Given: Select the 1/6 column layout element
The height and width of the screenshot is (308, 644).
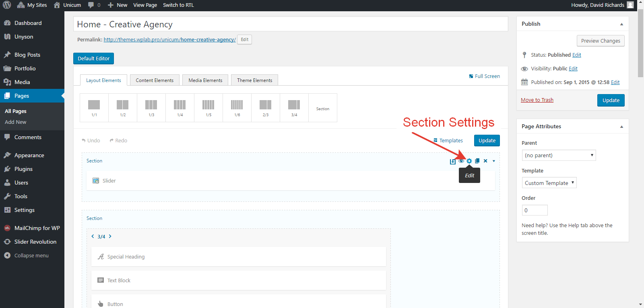Looking at the screenshot, I should pyautogui.click(x=237, y=108).
